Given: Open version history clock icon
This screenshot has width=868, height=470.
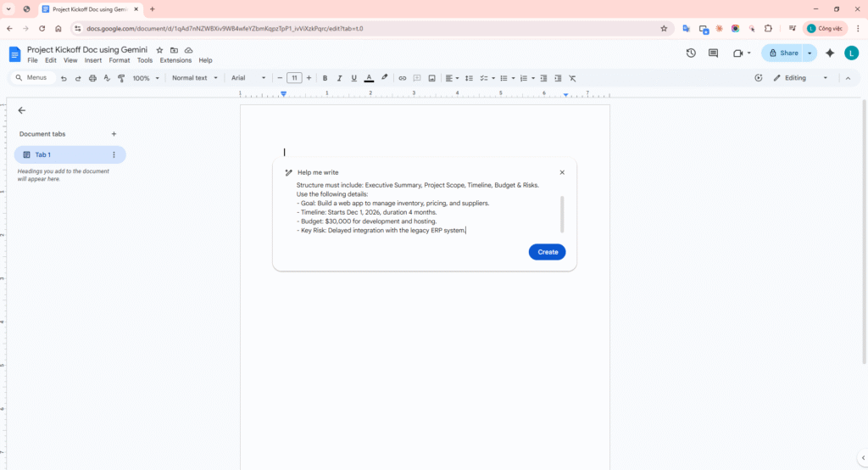Looking at the screenshot, I should (x=691, y=53).
